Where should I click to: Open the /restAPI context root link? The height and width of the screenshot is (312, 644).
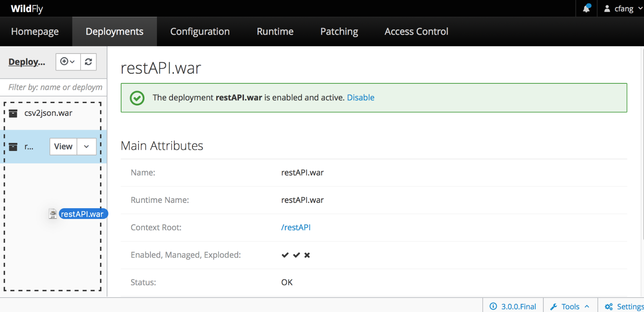tap(296, 227)
